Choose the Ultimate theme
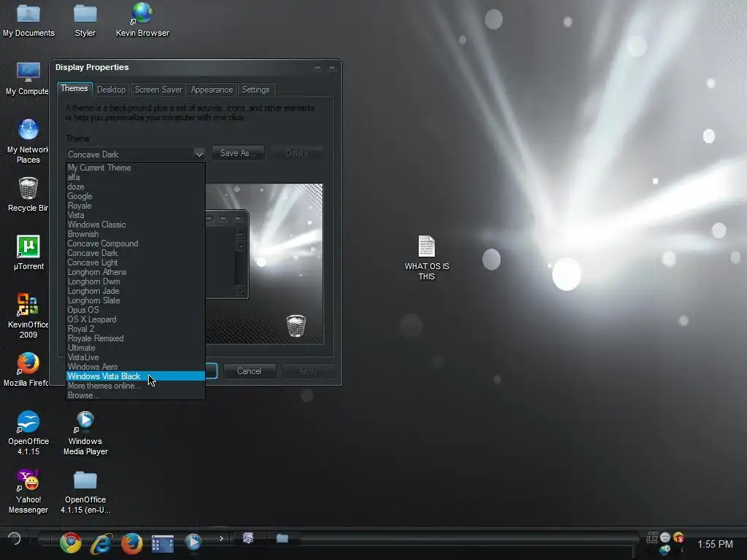 (x=135, y=348)
